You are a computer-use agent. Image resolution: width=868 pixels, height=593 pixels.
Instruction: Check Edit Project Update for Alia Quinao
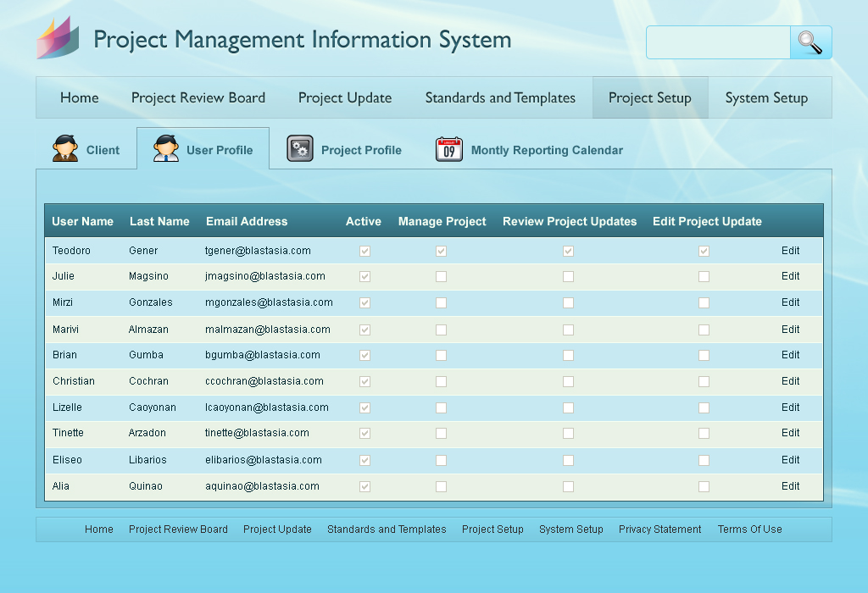pyautogui.click(x=704, y=487)
